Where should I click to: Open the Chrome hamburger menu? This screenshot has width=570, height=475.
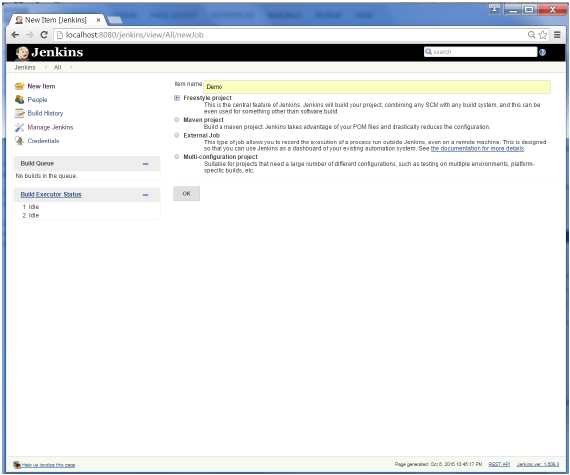pos(557,35)
